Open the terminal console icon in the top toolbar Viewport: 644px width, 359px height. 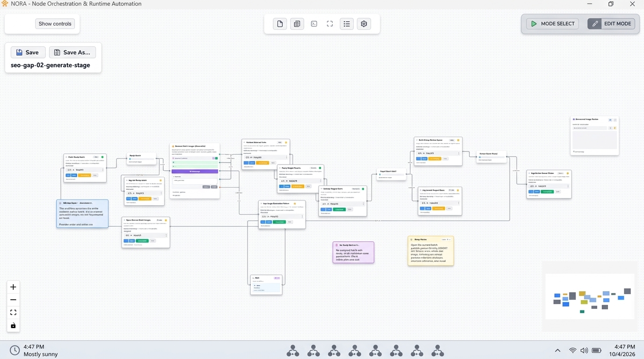[314, 24]
